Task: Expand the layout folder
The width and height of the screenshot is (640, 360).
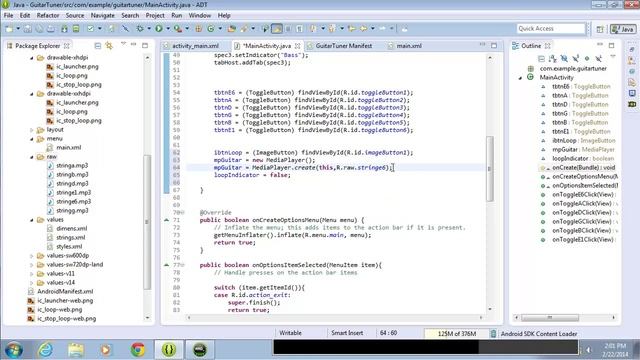Action: (32, 130)
